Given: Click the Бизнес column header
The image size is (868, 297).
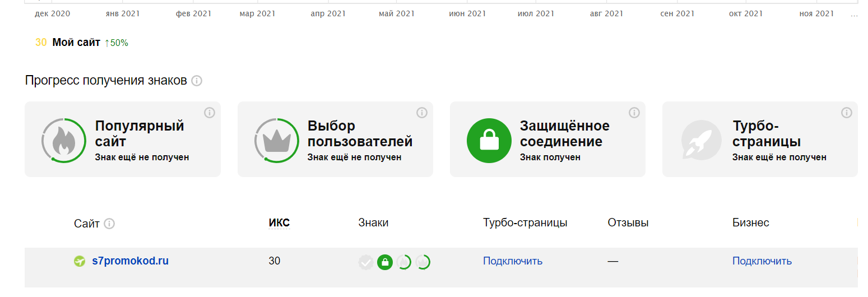Looking at the screenshot, I should click(751, 223).
